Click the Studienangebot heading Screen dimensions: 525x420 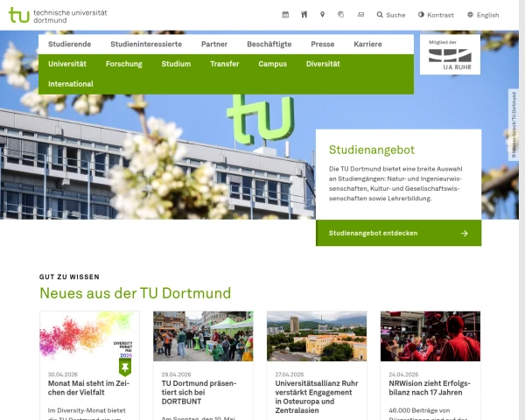[x=372, y=150]
